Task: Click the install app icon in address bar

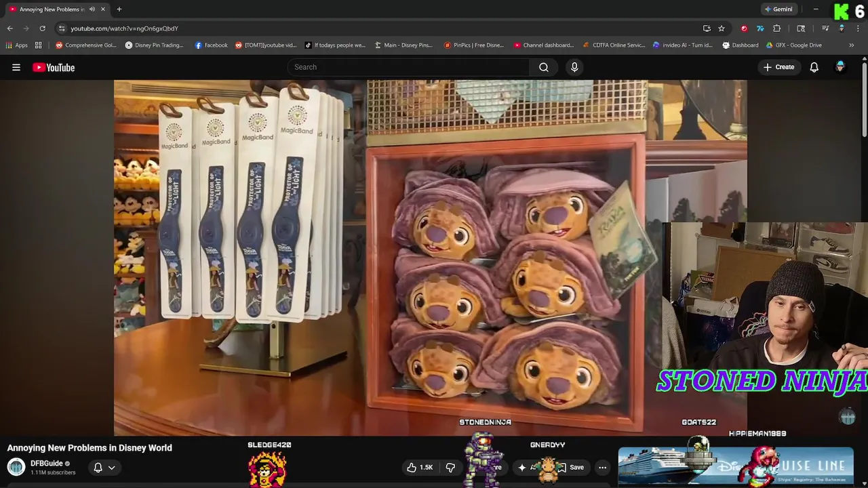Action: click(x=707, y=28)
